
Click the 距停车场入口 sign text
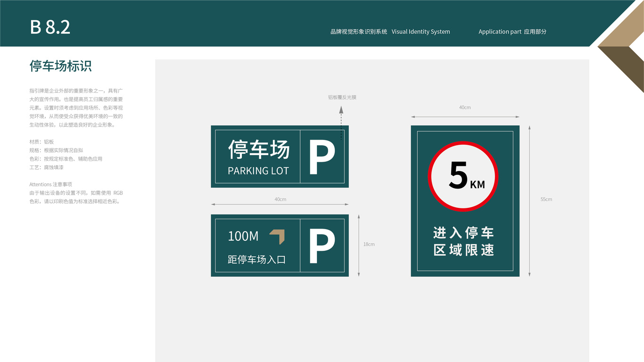click(x=257, y=259)
